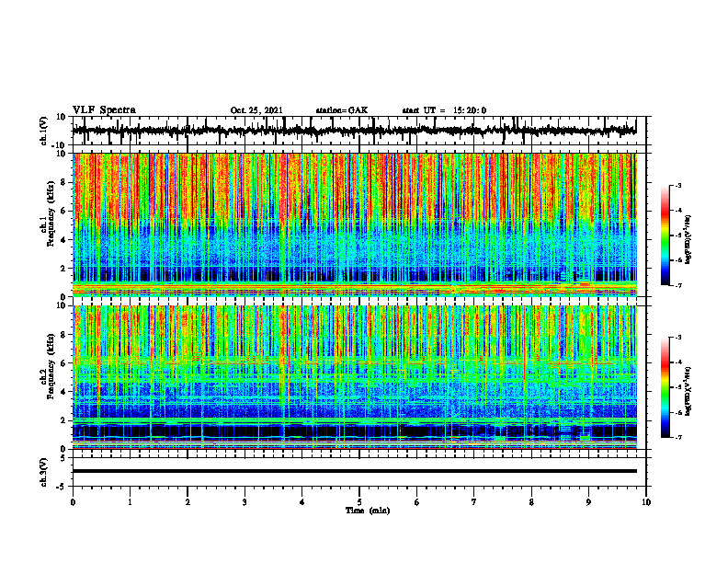
Task: Click the ch.1 spectrogram color scale bar
Action: point(665,236)
